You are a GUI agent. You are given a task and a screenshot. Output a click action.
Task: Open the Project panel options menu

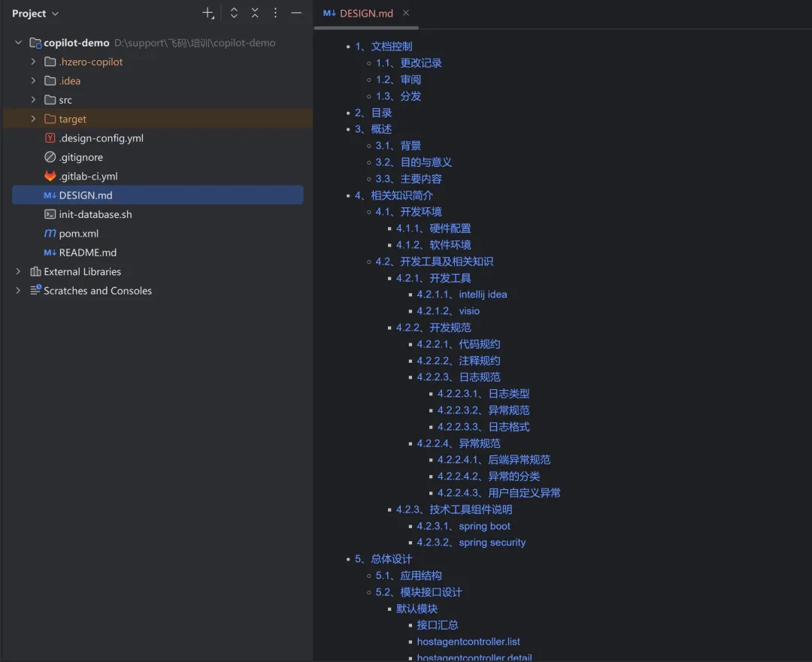pos(275,14)
